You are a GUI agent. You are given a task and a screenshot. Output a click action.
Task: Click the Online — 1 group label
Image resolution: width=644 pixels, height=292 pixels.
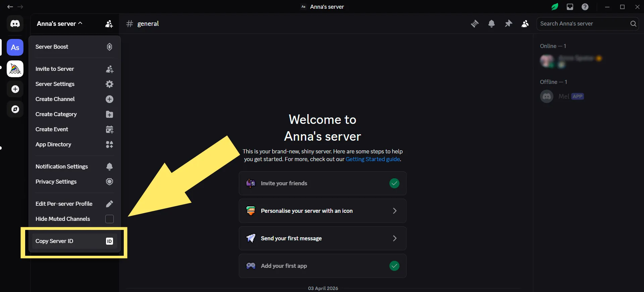click(x=553, y=46)
